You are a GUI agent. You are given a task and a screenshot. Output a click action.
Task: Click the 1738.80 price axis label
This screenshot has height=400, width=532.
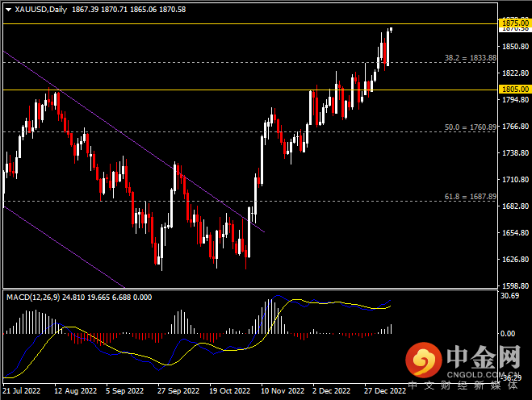(x=513, y=152)
